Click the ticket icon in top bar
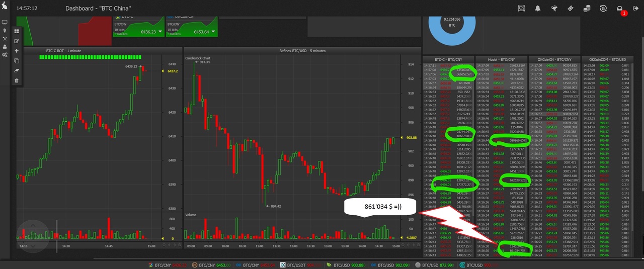This screenshot has width=644, height=269. point(571,9)
